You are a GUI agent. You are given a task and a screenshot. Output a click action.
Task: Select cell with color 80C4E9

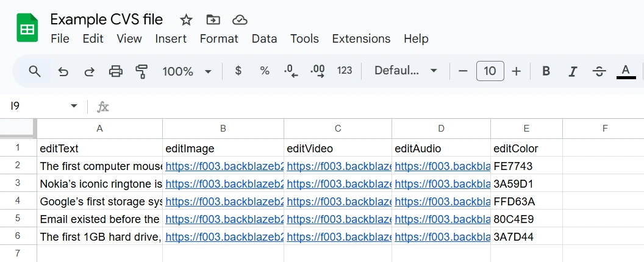(526, 219)
